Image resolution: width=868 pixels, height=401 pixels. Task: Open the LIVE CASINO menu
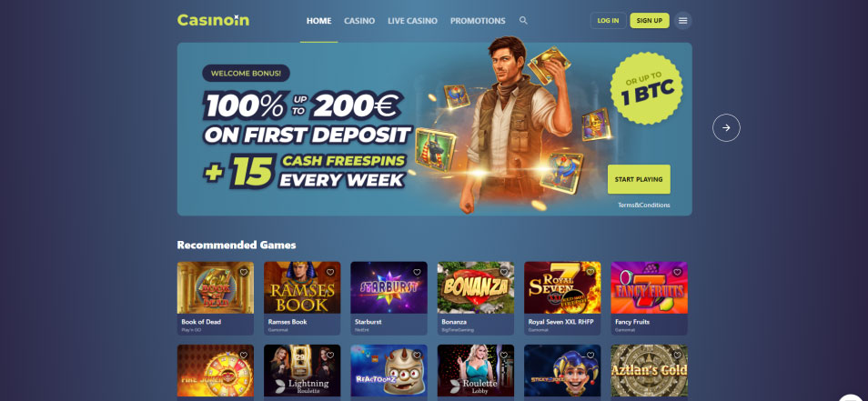point(412,21)
